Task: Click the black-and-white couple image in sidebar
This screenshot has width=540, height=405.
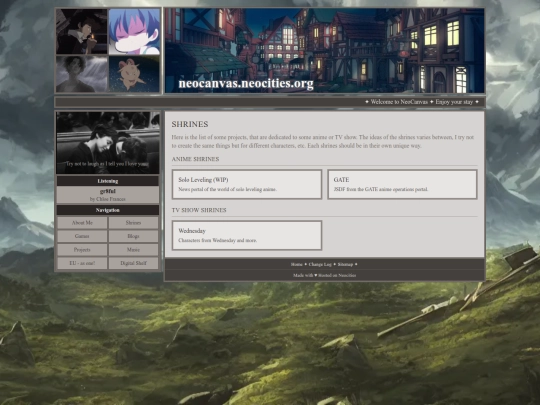Action: (x=108, y=143)
